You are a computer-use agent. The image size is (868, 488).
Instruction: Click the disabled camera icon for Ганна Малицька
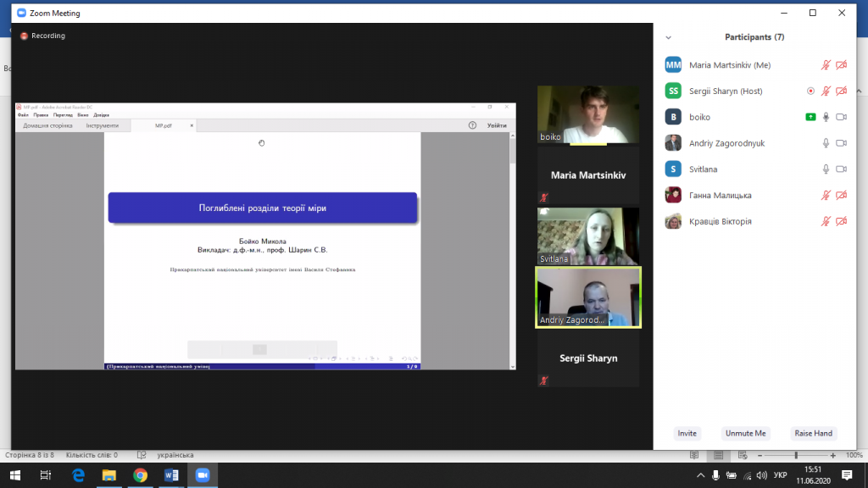pos(841,196)
